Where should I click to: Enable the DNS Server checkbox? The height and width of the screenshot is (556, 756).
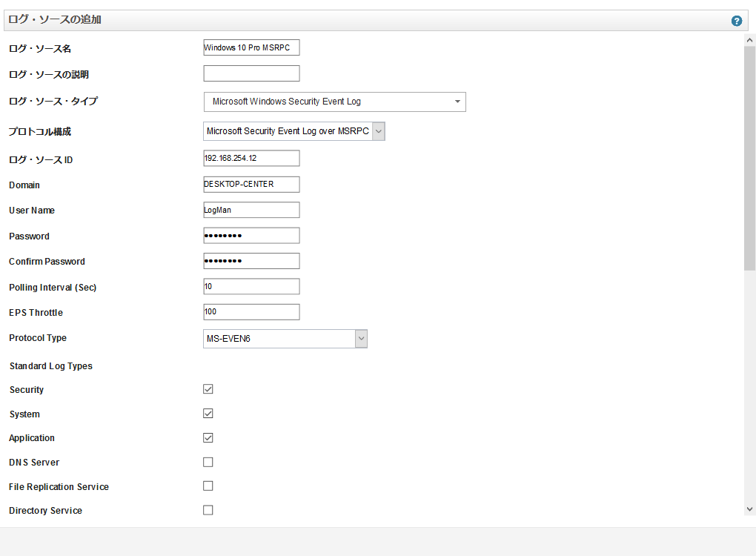point(208,462)
